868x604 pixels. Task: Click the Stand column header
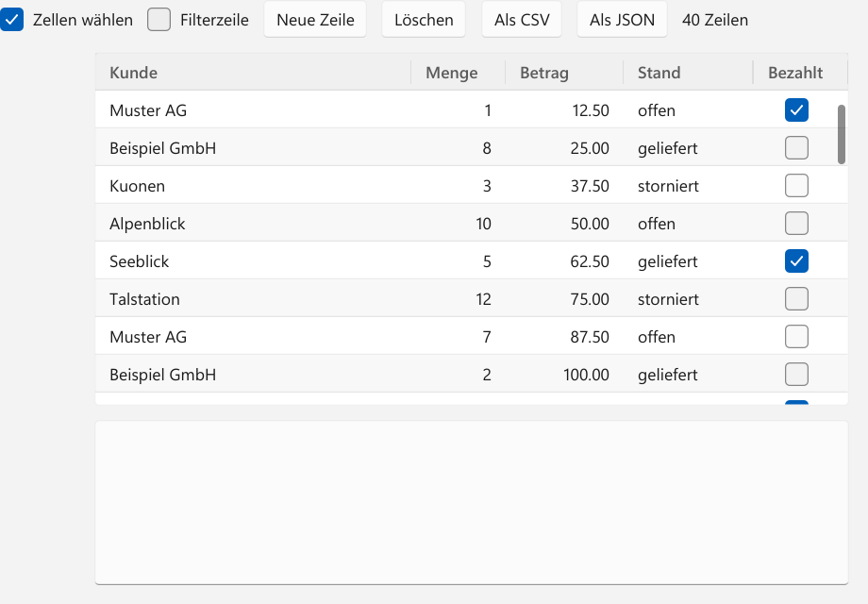tap(688, 73)
